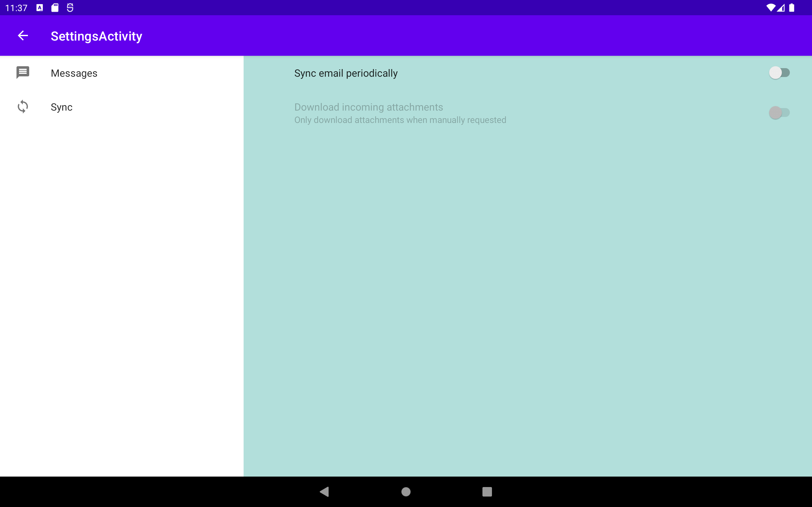Enable the Sync email periodically switch

(779, 73)
